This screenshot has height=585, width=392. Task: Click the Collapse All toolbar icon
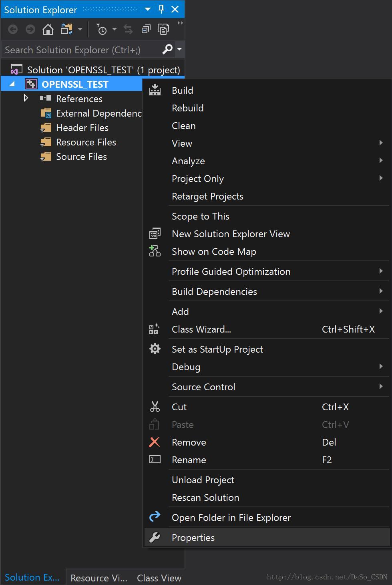click(146, 29)
